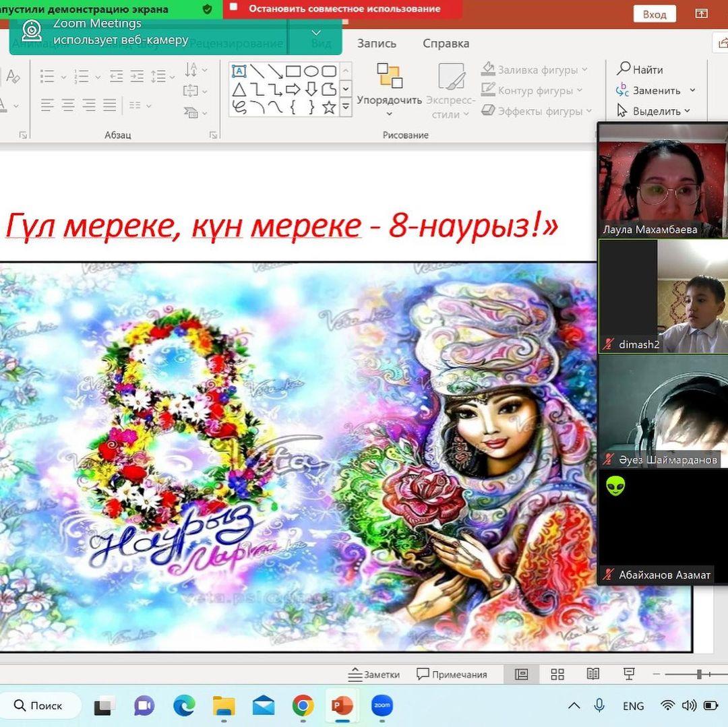Convert text to SmartArt graphic

[x=195, y=113]
